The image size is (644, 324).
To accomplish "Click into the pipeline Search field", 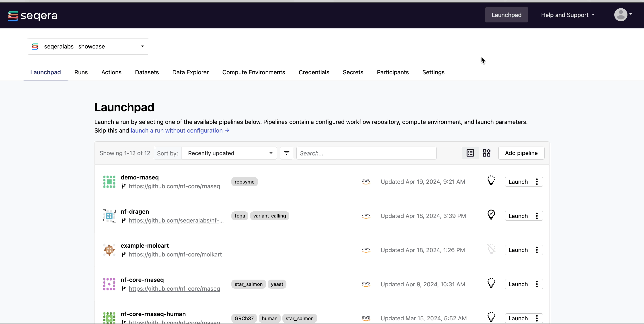I will [366, 153].
